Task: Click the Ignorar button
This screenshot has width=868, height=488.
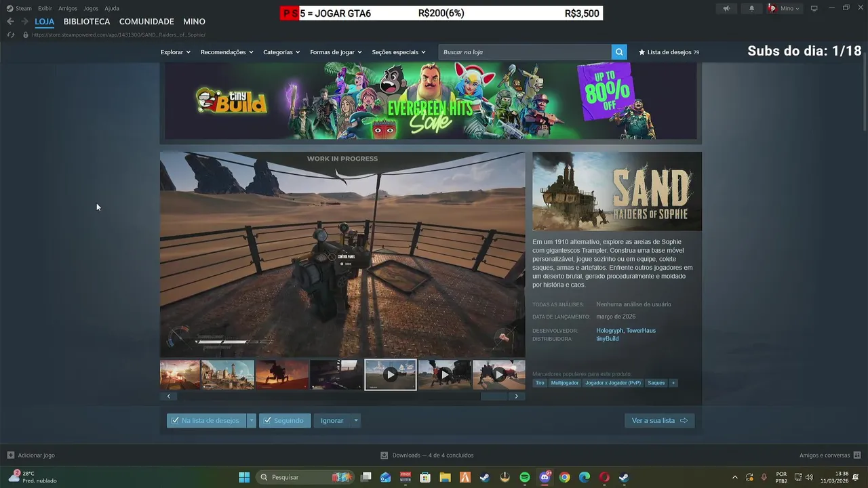Action: (332, 420)
